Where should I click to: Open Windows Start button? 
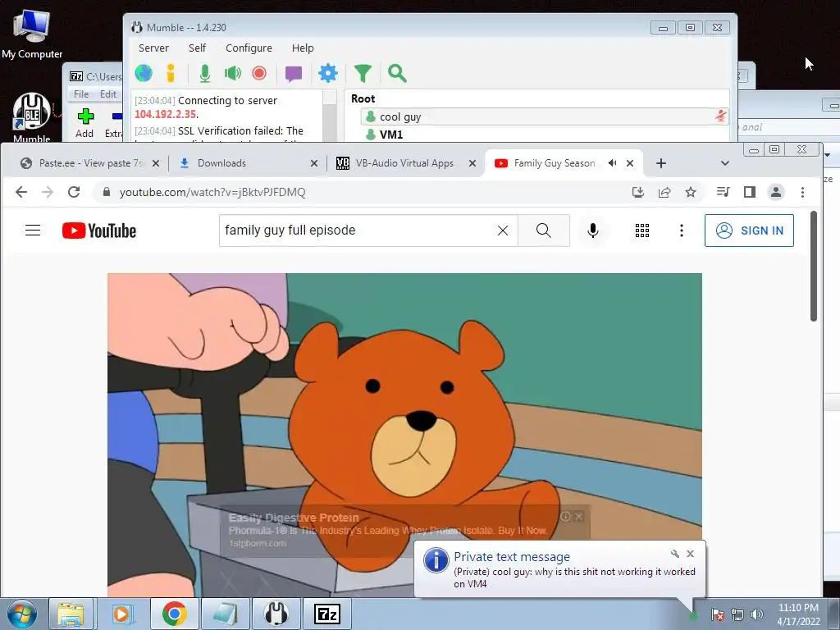point(22,614)
